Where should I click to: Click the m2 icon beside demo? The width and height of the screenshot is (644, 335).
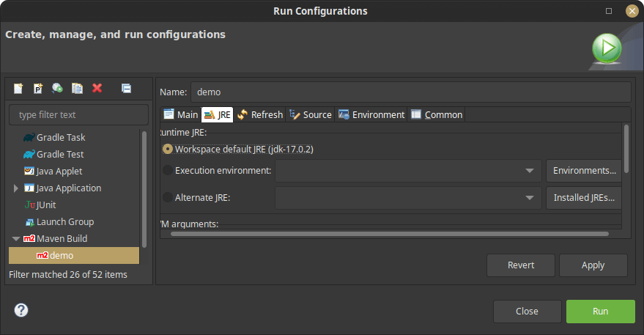pyautogui.click(x=42, y=255)
